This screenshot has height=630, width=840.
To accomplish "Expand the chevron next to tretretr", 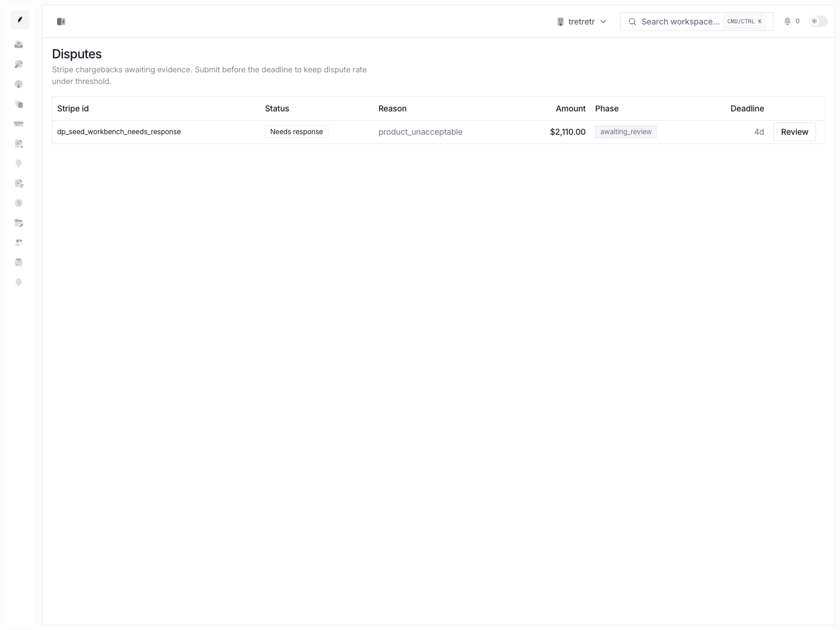I will 603,22.
